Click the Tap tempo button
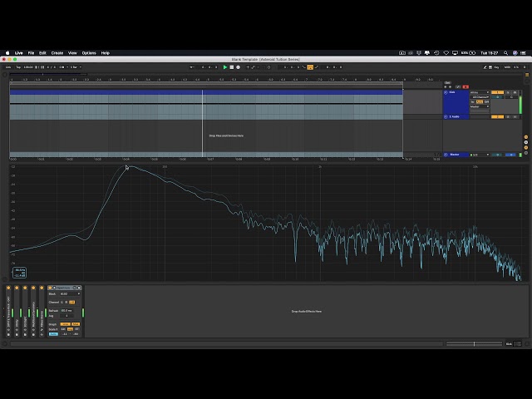Image resolution: width=532 pixels, height=399 pixels. click(x=18, y=67)
